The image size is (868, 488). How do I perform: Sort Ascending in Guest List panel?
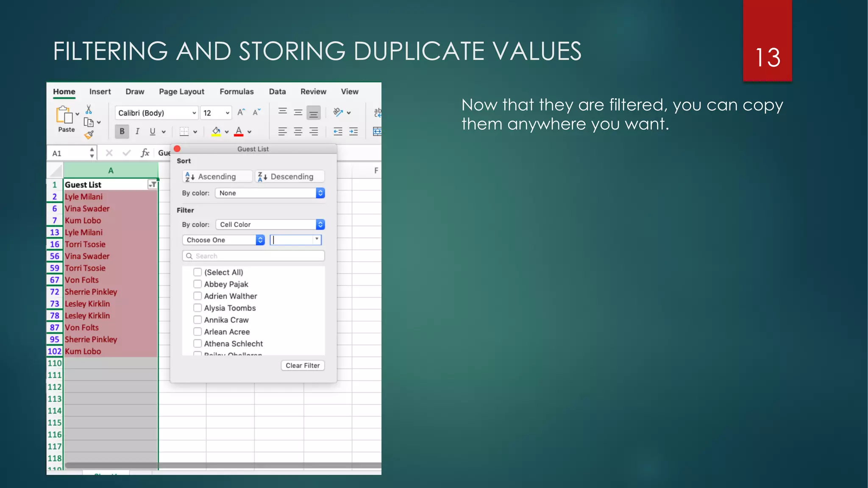click(x=217, y=177)
